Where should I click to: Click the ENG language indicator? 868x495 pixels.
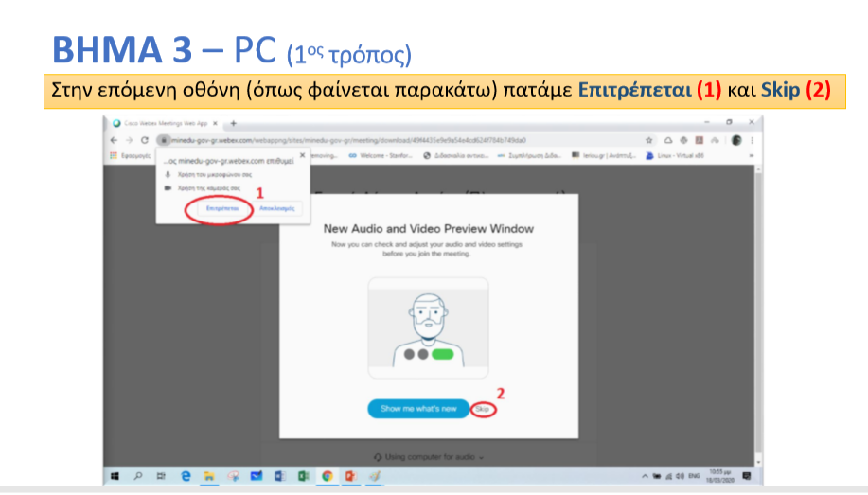coord(694,476)
